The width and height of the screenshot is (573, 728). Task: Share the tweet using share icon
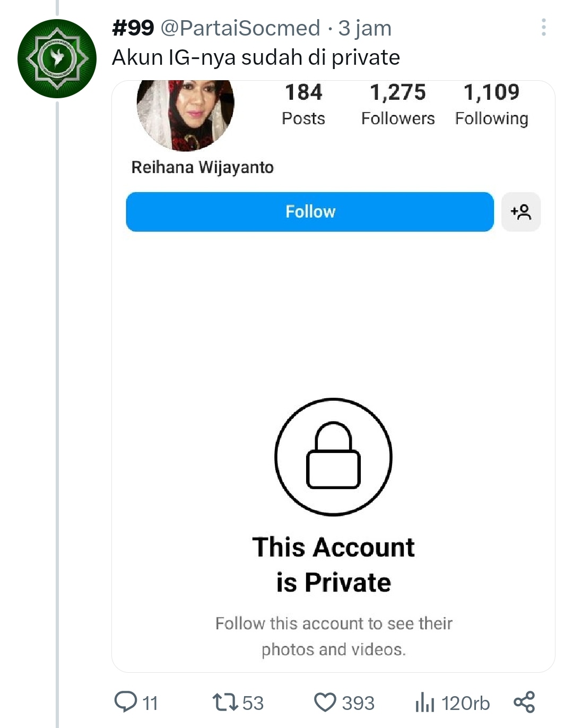[524, 702]
